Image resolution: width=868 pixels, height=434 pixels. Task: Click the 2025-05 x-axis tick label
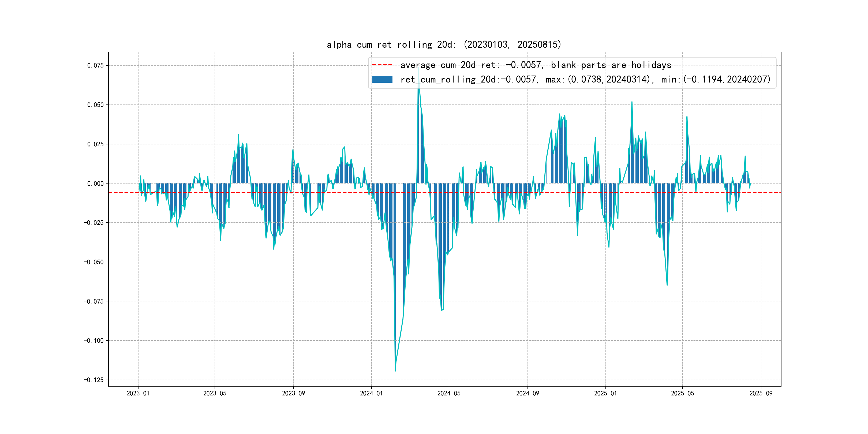coord(682,393)
